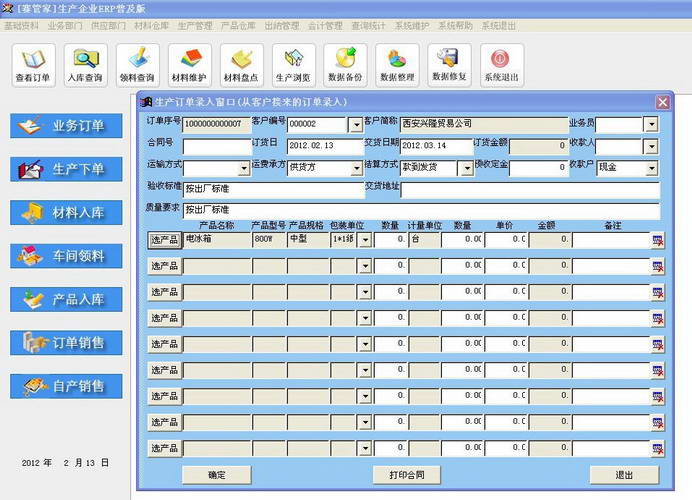Expand the 运费承方 dropdown
This screenshot has width=692, height=500.
[357, 168]
